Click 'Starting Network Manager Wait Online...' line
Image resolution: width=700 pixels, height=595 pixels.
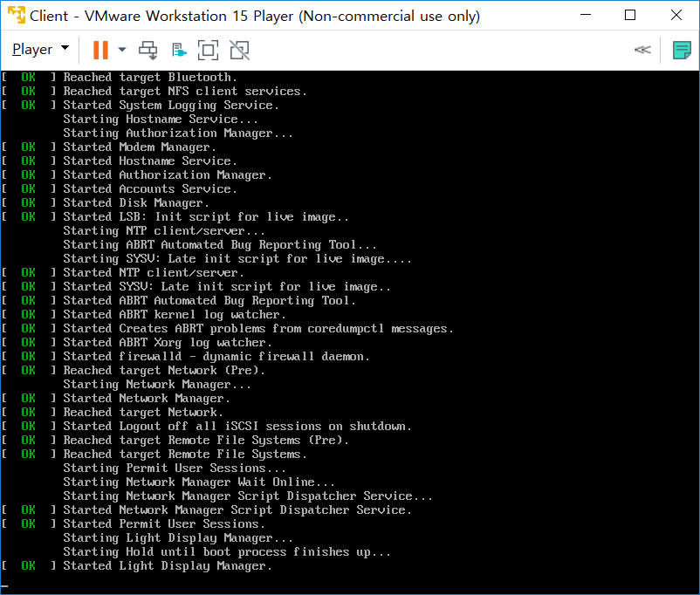199,482
